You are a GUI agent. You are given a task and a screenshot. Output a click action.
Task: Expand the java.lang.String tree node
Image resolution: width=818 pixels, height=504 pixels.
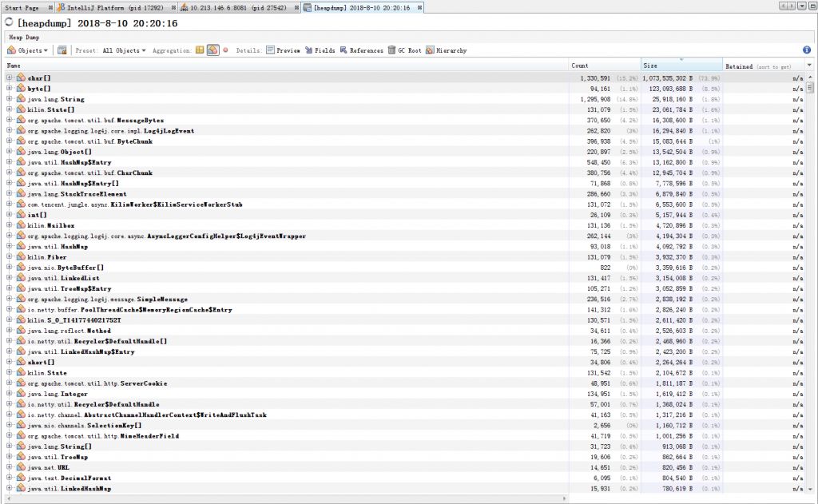[10, 99]
